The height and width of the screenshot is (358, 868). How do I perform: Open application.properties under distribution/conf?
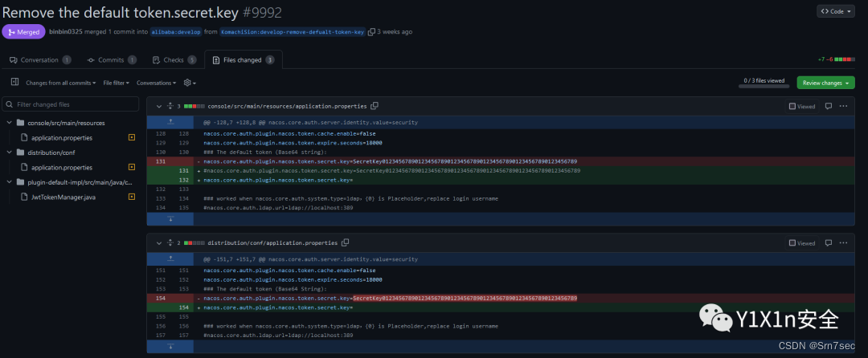[x=61, y=168]
